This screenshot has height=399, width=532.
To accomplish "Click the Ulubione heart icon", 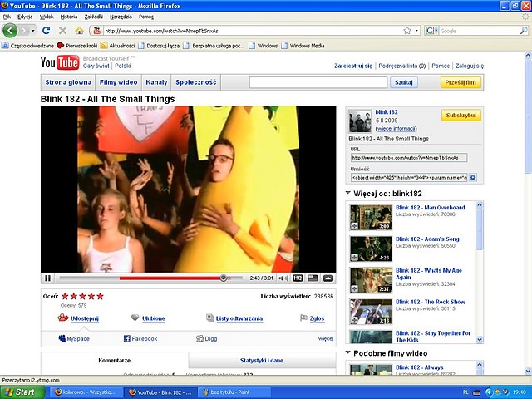I will [x=135, y=318].
